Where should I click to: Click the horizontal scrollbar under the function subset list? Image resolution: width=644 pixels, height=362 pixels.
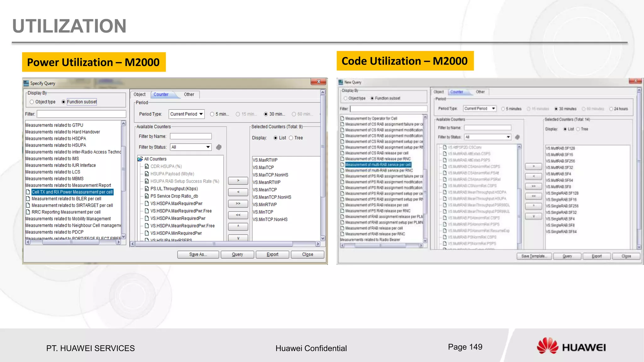(x=73, y=242)
